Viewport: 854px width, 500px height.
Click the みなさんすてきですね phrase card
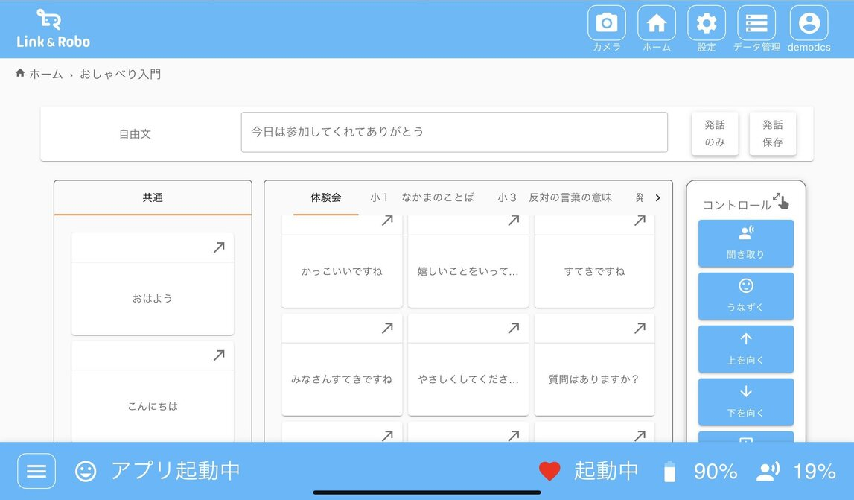pyautogui.click(x=342, y=365)
